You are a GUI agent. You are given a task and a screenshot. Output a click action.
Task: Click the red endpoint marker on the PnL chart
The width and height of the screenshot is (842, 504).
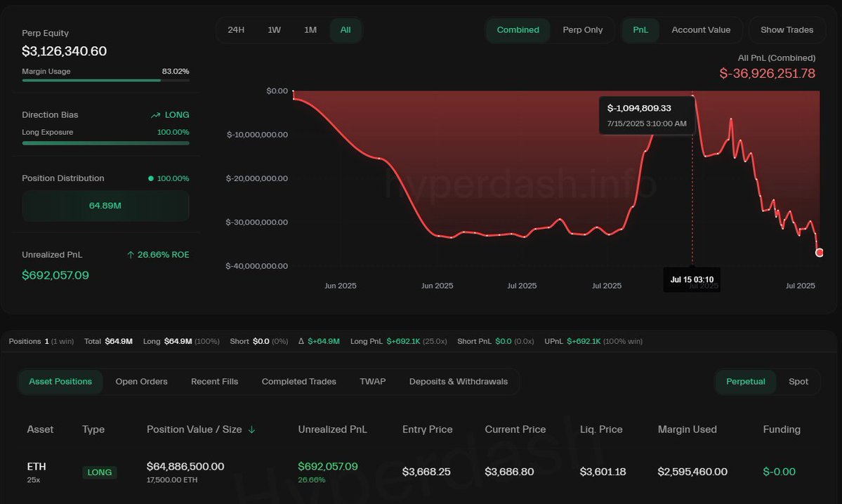[x=820, y=253]
